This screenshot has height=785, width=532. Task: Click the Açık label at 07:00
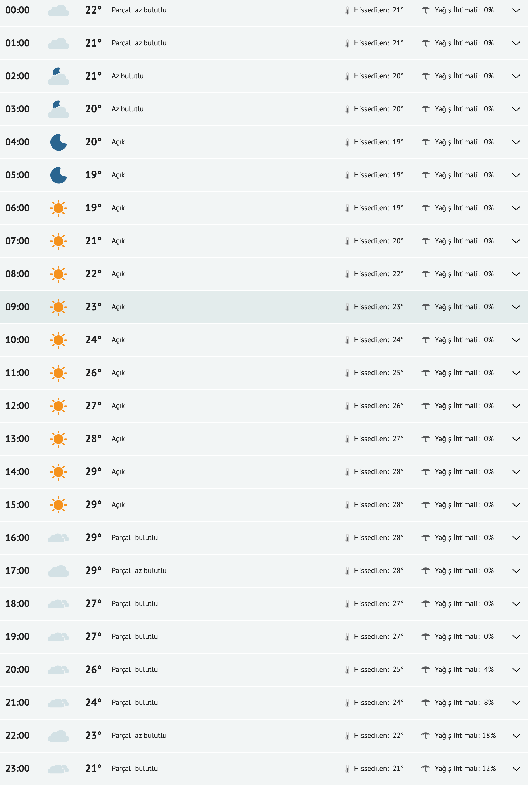pos(118,240)
